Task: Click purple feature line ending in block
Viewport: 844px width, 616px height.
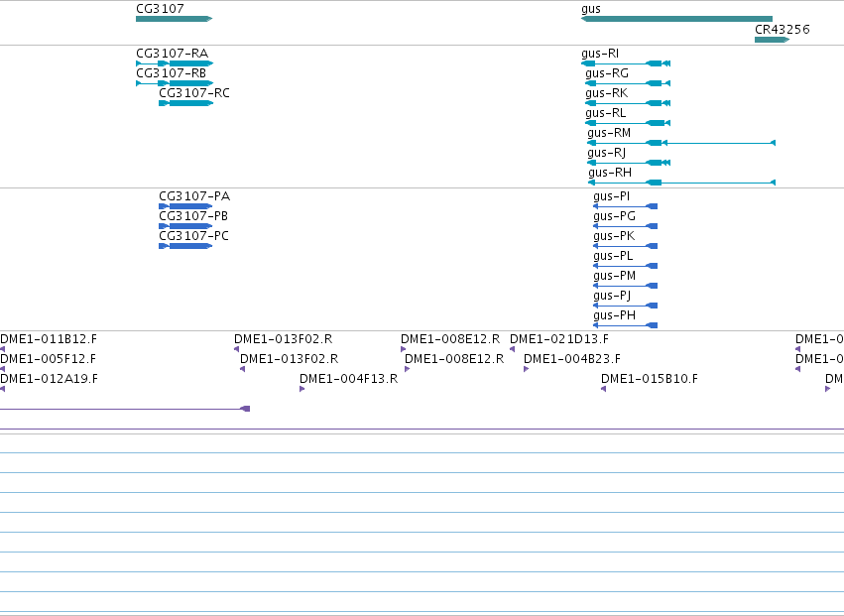Action: tap(125, 409)
